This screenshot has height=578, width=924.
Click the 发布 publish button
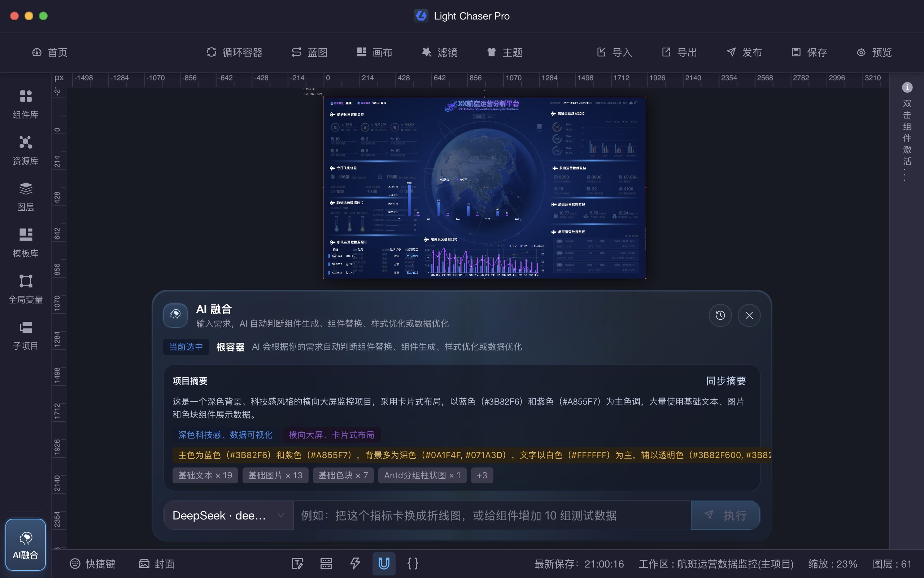tap(744, 52)
